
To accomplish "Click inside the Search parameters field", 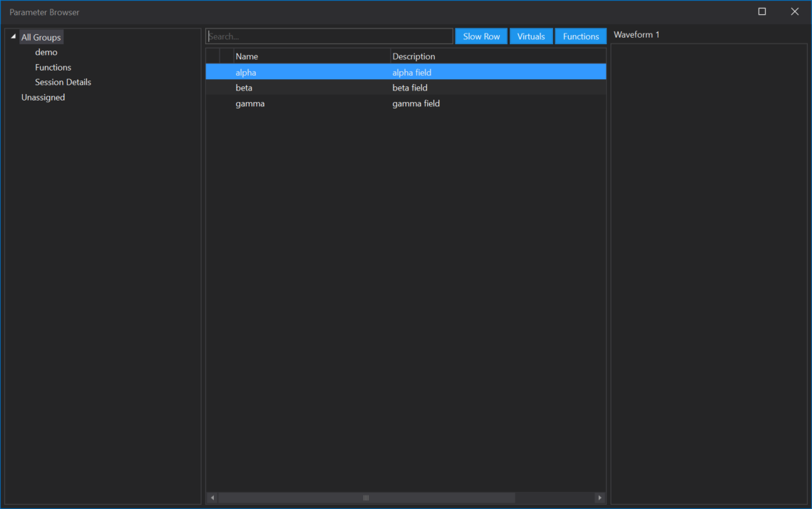I will coord(329,36).
